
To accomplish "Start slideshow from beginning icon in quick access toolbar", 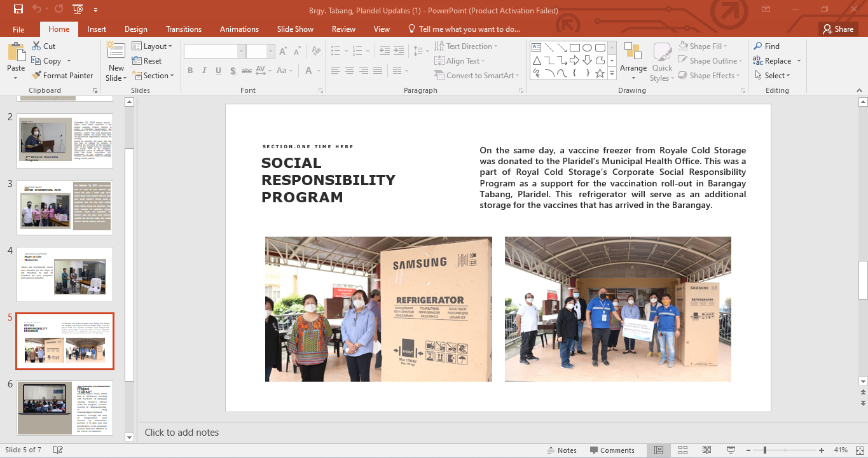I will tap(78, 10).
